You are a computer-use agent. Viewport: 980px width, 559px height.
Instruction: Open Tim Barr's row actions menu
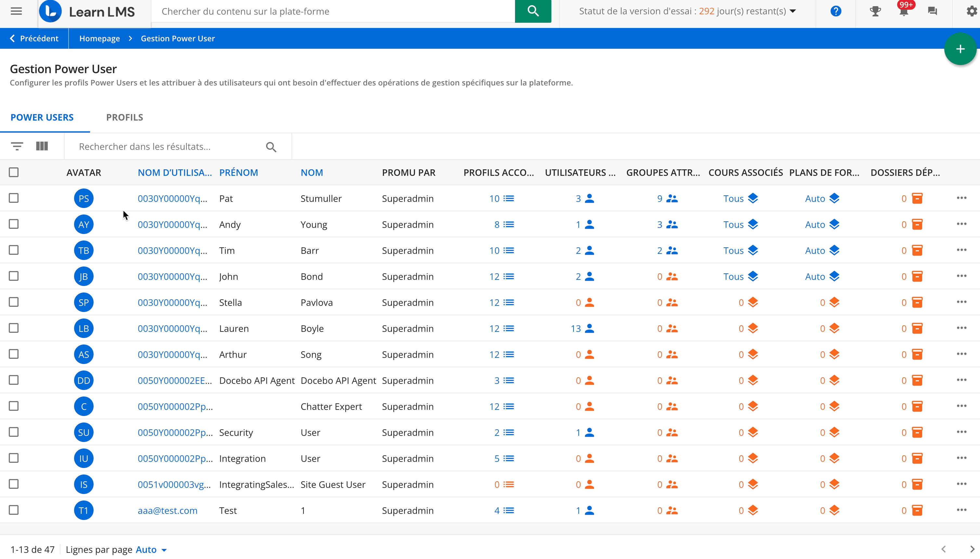(x=961, y=250)
